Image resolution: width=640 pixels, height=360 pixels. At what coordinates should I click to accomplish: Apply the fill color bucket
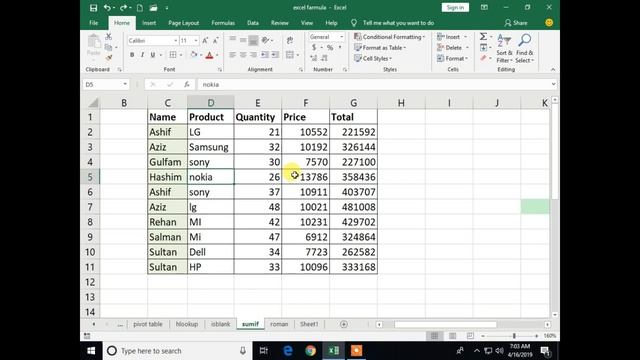[x=193, y=55]
